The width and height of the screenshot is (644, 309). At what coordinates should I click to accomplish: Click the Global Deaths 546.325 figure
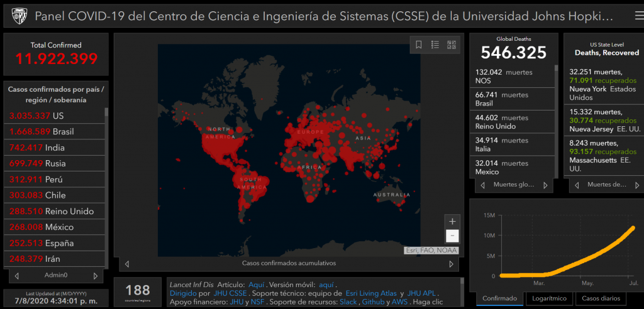[x=514, y=53]
